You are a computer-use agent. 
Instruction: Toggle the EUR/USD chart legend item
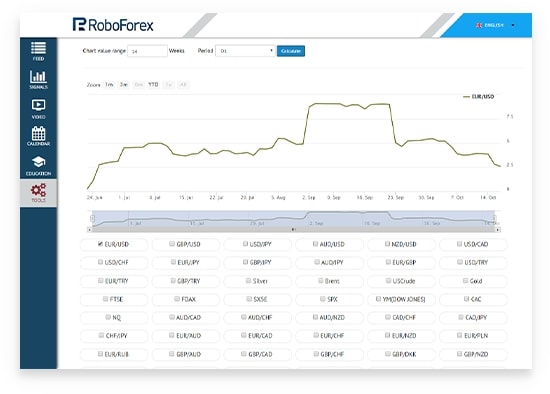(478, 96)
